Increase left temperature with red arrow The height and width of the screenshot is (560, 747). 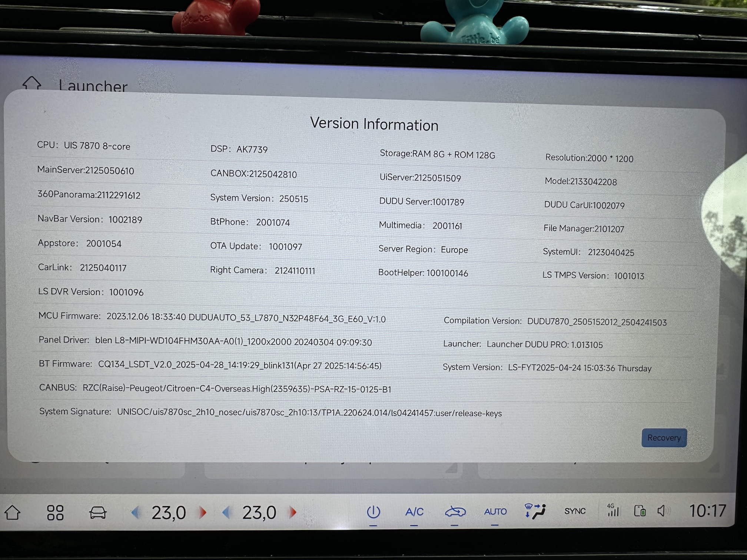202,513
